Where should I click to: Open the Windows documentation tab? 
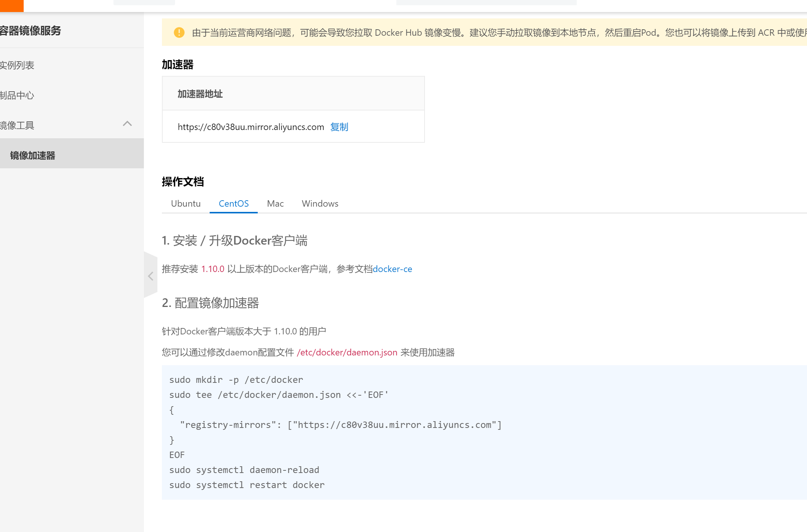pos(320,203)
